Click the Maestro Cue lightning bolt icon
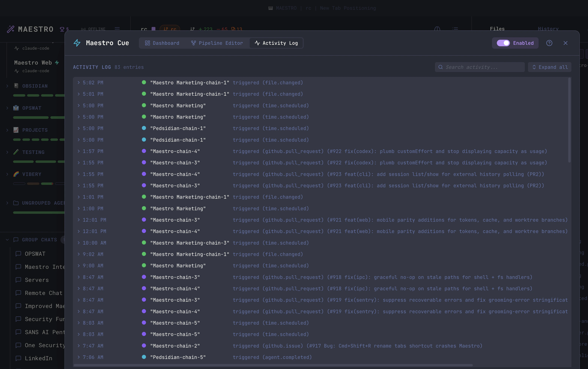The image size is (588, 369). (77, 43)
